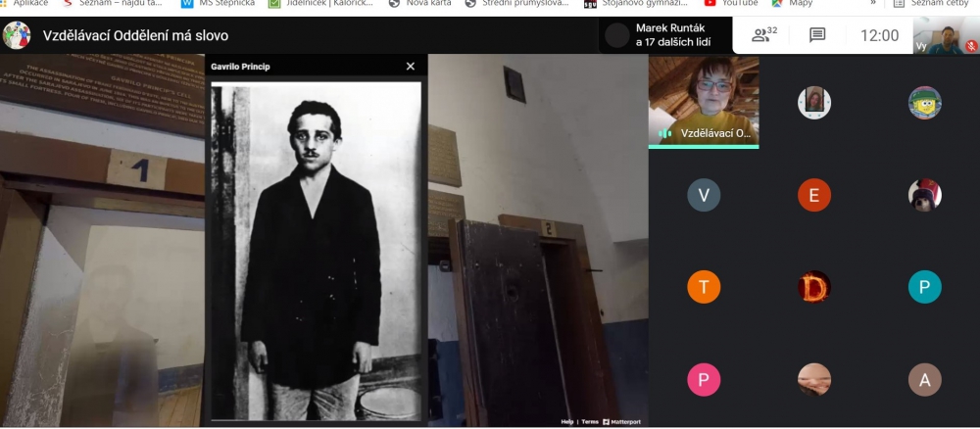980x429 pixels.
Task: Select the participant with portrait photo avatar
Action: coord(813,103)
